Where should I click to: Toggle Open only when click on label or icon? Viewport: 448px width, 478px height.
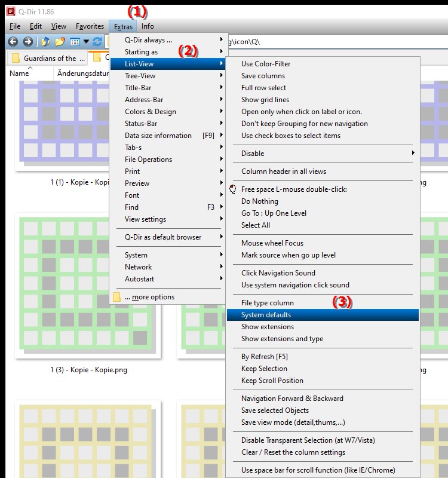323,112
